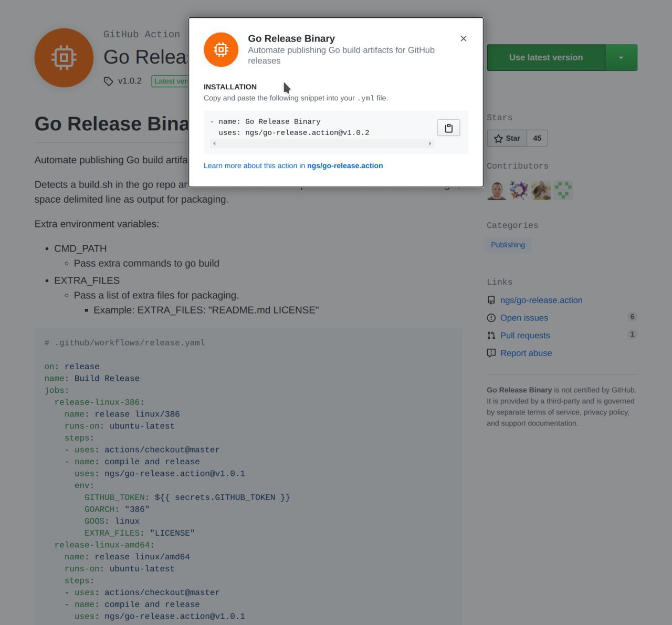Click the Stars sidebar heading
672x625 pixels.
pos(499,118)
